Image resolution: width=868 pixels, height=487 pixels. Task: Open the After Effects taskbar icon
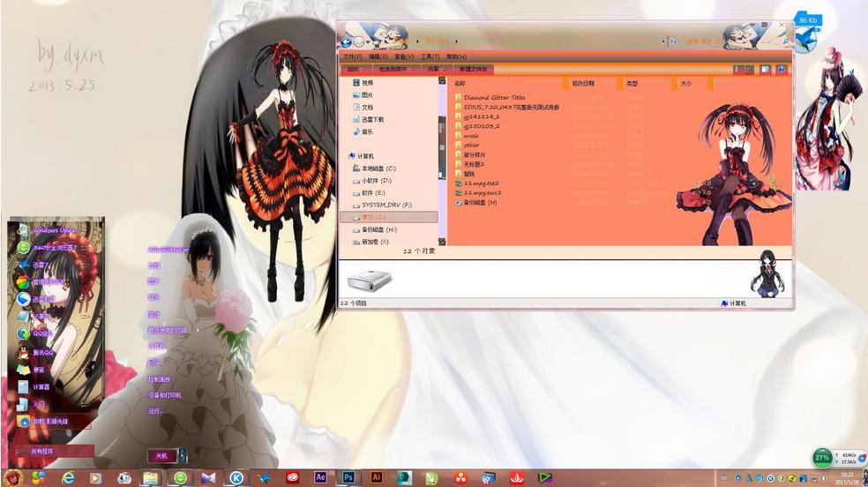(320, 477)
